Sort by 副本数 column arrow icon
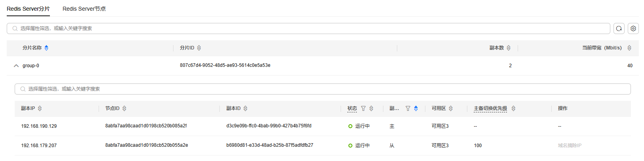The height and width of the screenshot is (161, 644). (509, 48)
